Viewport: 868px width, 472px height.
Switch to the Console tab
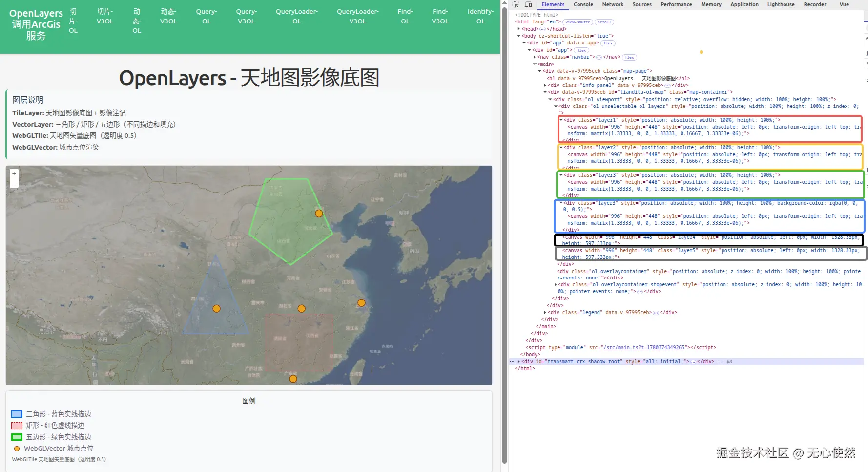click(x=583, y=4)
